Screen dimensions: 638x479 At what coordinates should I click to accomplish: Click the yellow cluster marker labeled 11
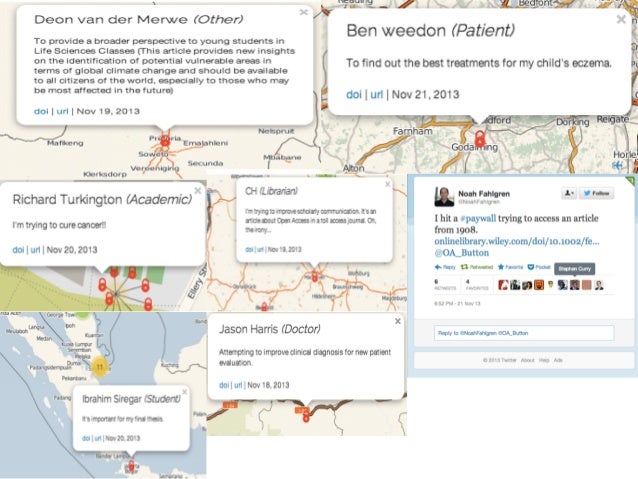100,367
